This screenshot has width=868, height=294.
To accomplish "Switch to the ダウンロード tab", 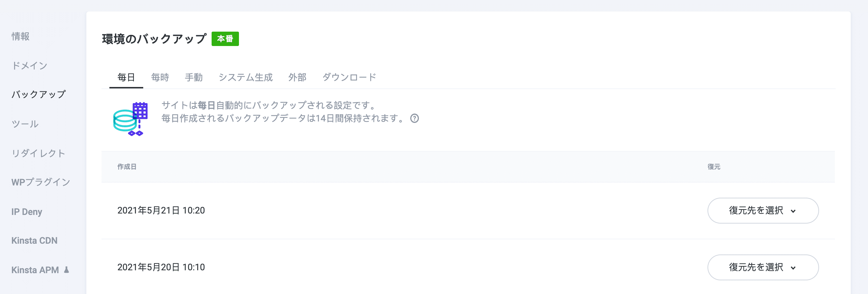I will click(x=350, y=77).
